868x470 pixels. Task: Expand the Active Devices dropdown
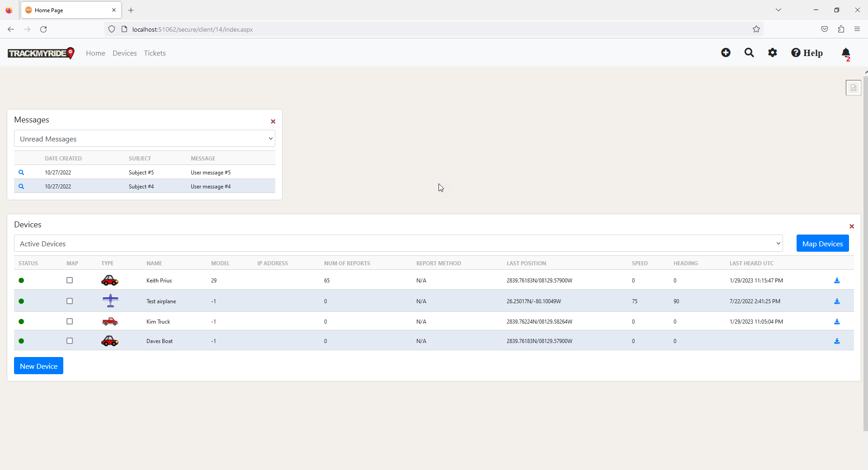[398, 244]
